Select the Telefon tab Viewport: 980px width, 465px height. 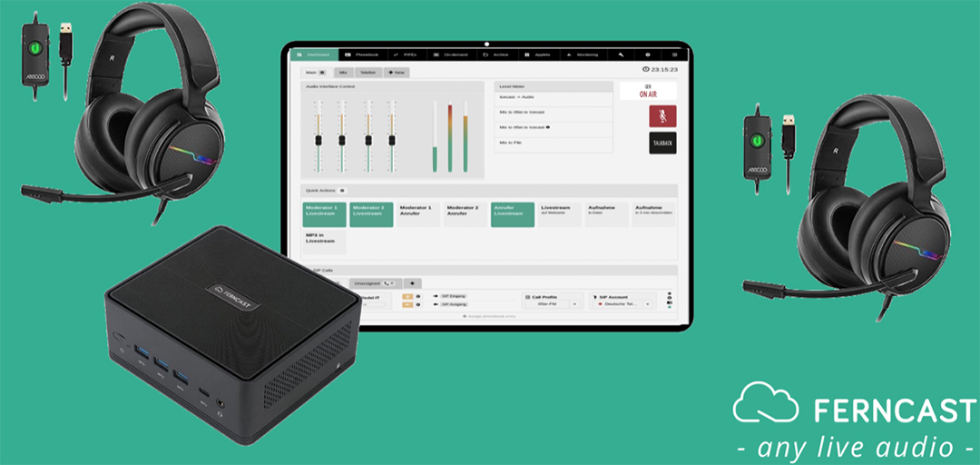click(368, 71)
